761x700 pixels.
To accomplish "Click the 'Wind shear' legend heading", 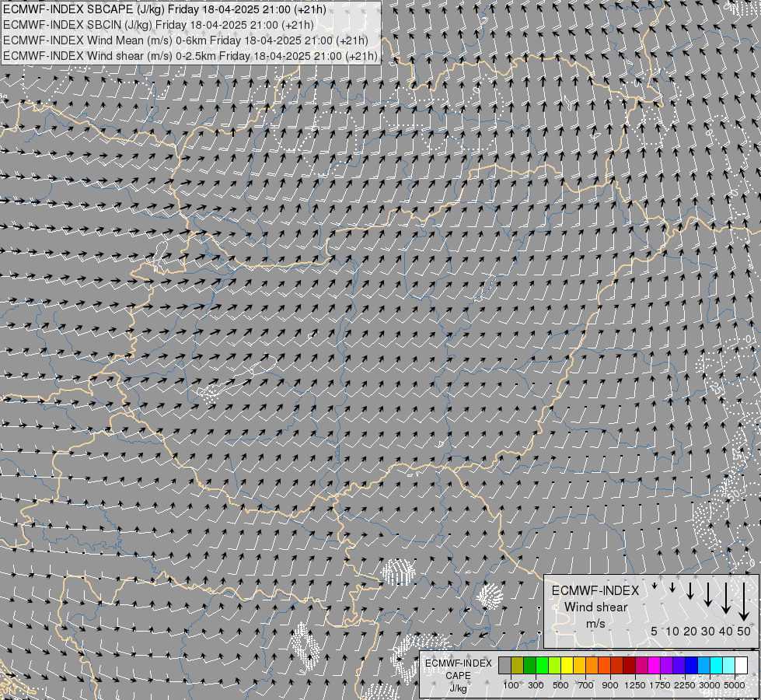I will (x=596, y=607).
